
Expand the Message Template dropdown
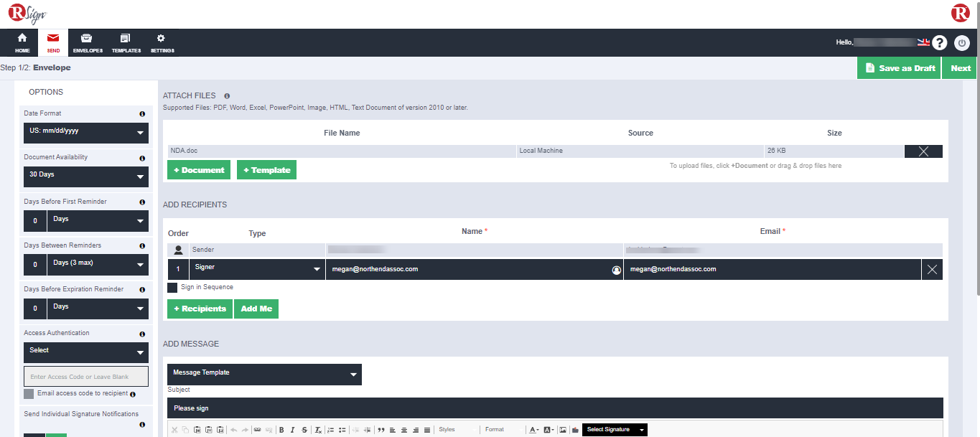(264, 374)
